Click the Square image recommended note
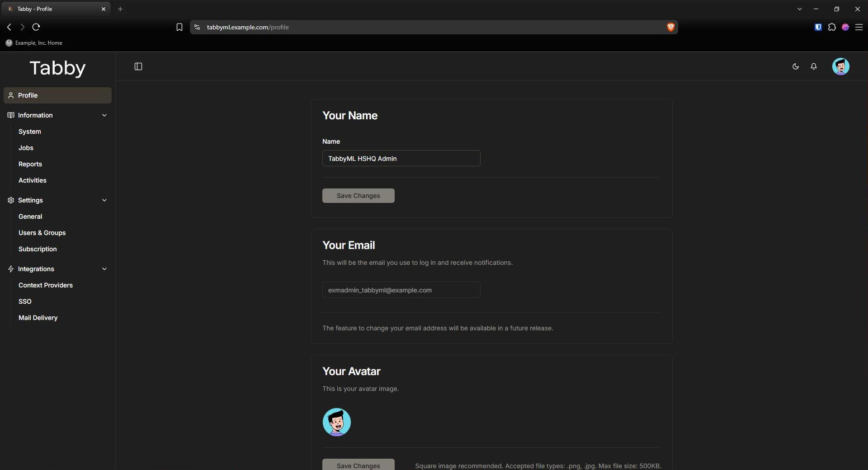868x470 pixels. click(538, 466)
